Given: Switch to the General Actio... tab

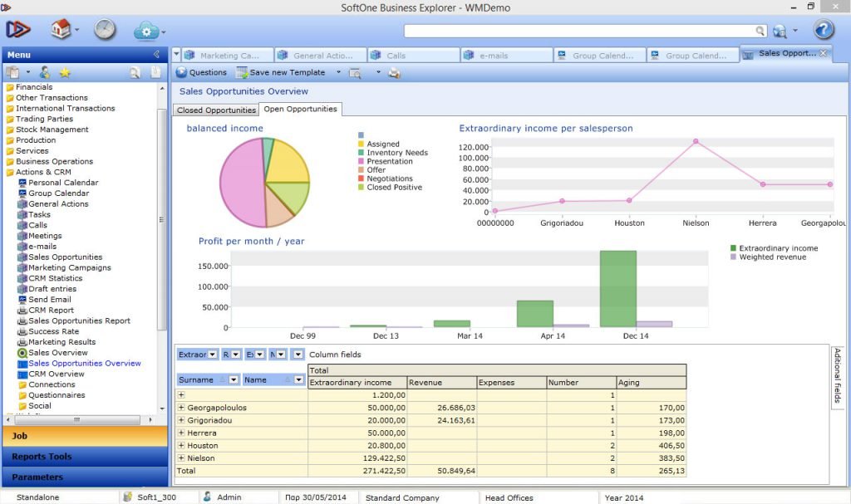Looking at the screenshot, I should coord(320,56).
